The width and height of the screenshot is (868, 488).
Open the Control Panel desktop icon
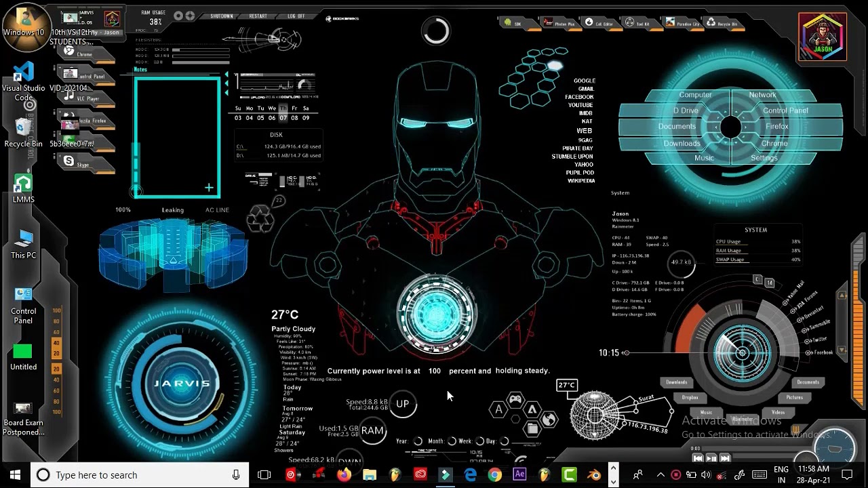click(24, 305)
